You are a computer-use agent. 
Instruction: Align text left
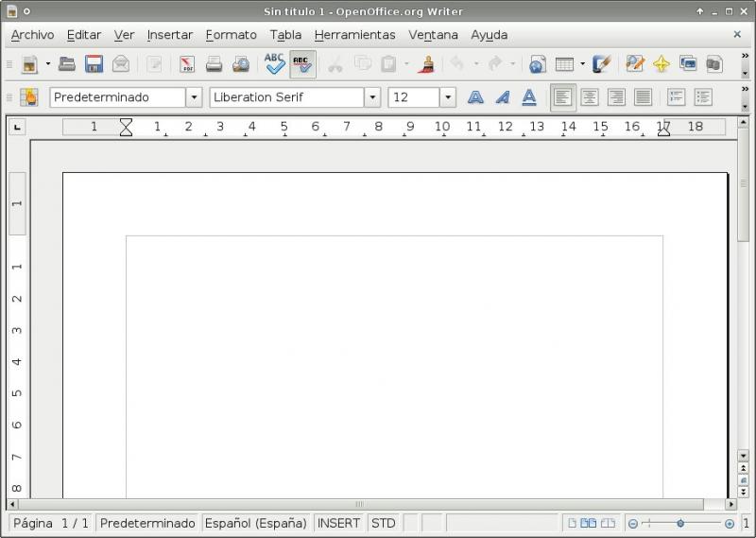tap(563, 97)
